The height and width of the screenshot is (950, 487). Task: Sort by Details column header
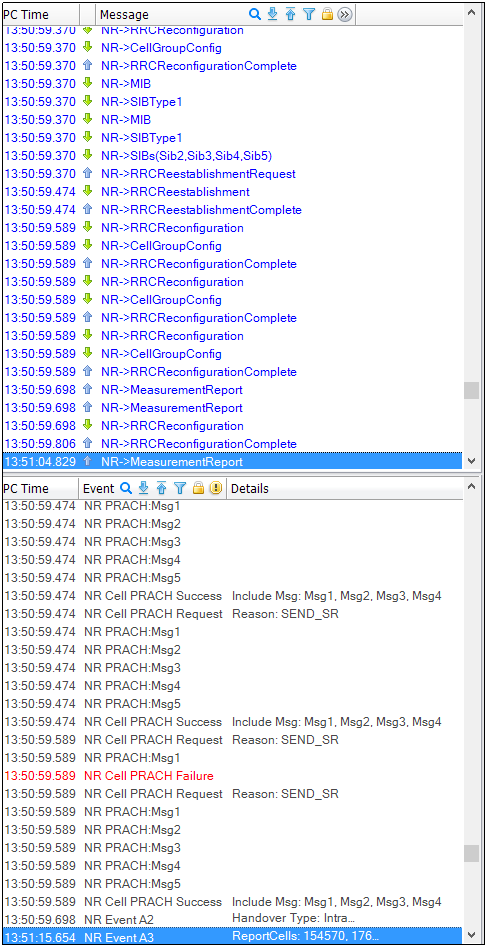pyautogui.click(x=250, y=488)
